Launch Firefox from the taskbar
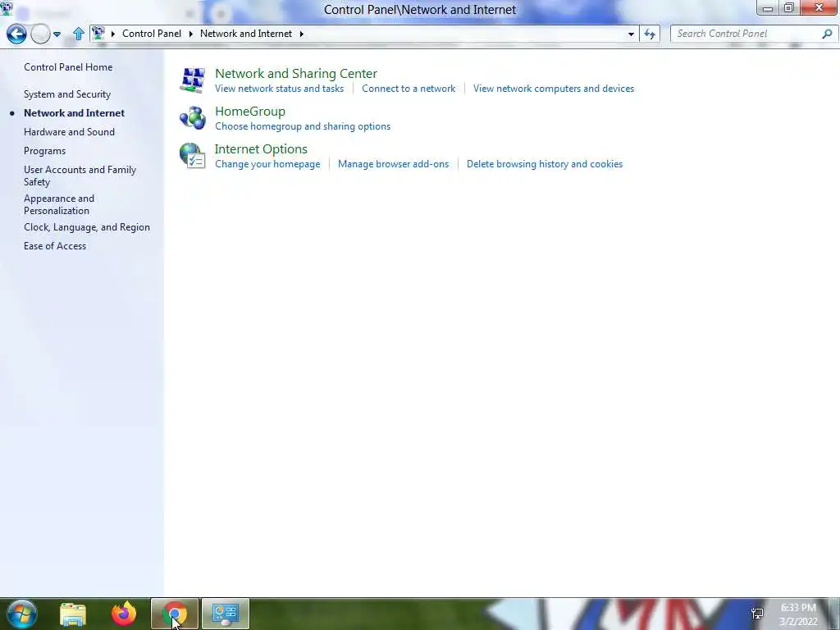The height and width of the screenshot is (630, 840). click(124, 614)
